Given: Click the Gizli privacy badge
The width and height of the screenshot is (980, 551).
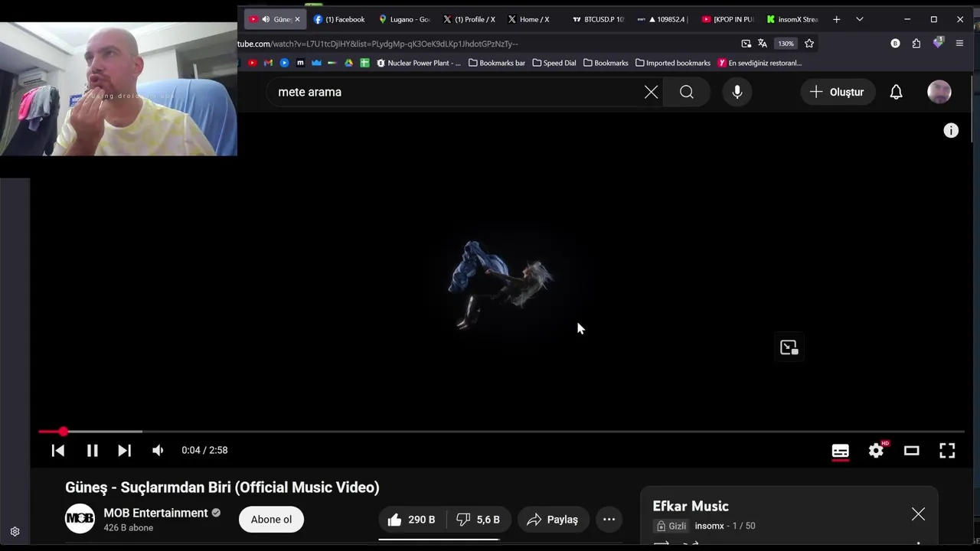Looking at the screenshot, I should coord(671,526).
